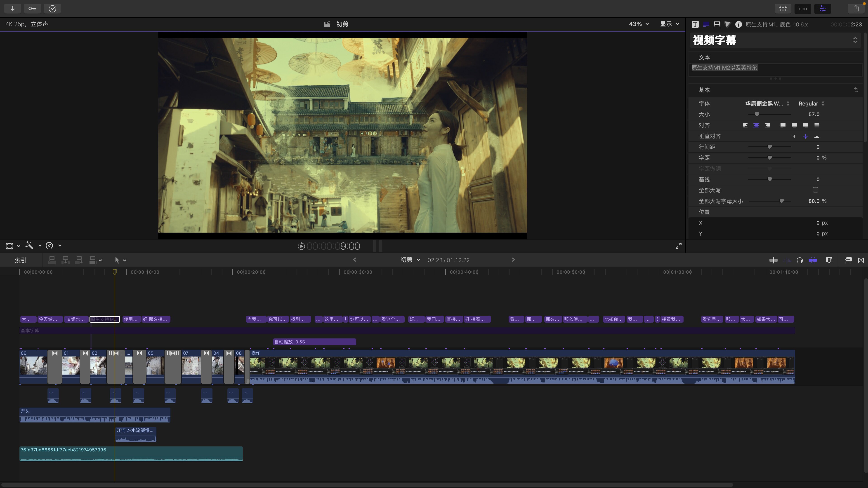This screenshot has width=868, height=488.
Task: Click the 文本 text input field
Action: [x=775, y=69]
